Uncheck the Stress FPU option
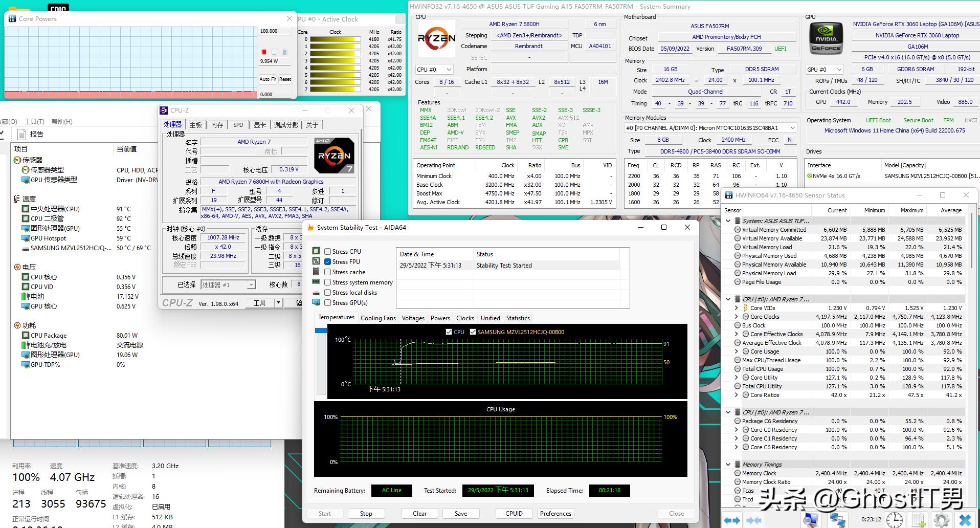 (328, 262)
